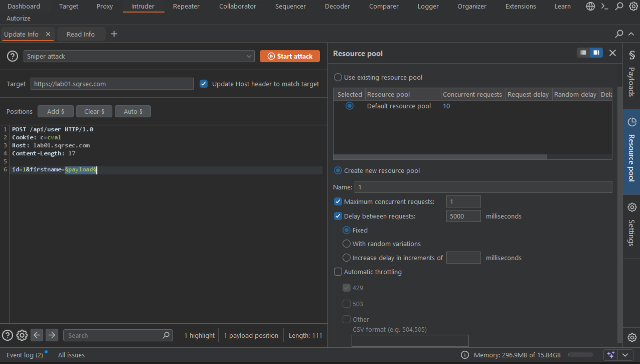Open request editor settings gear icon
This screenshot has height=364, width=640.
[22, 335]
